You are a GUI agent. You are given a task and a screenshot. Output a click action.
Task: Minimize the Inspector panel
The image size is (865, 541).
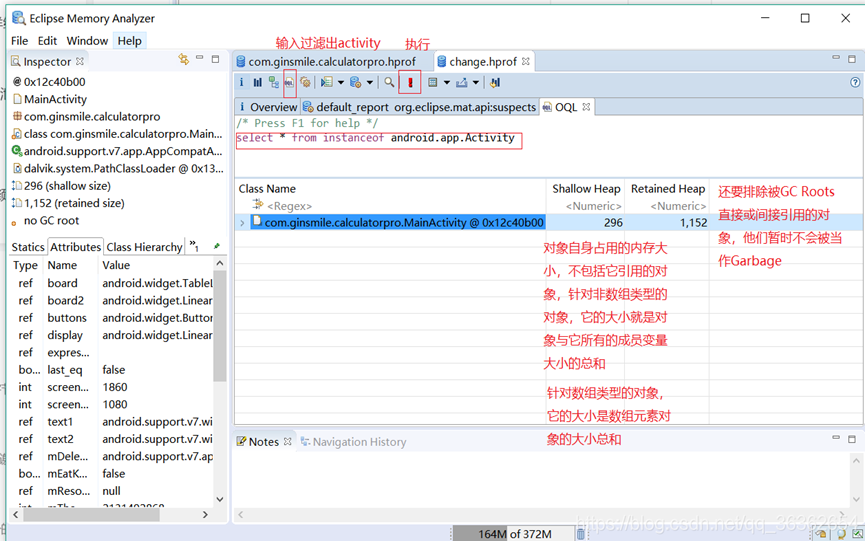point(200,58)
